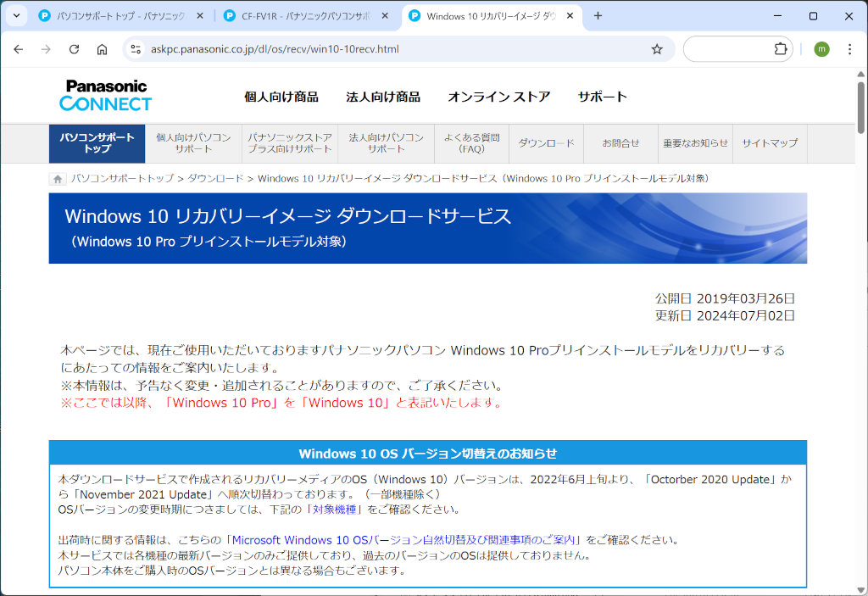The height and width of the screenshot is (596, 868).
Task: Select 個人向けパソコンサポート navigation item
Action: (193, 143)
